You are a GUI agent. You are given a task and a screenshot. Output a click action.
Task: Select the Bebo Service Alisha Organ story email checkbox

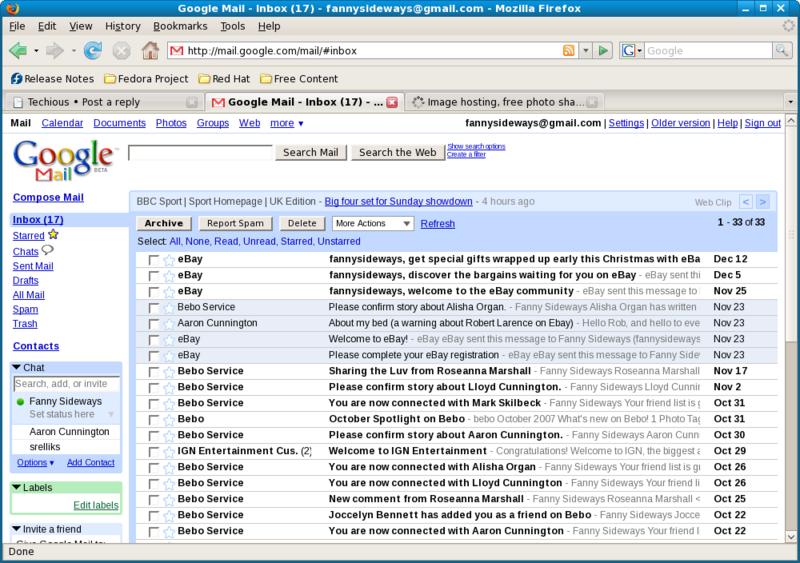pyautogui.click(x=153, y=308)
